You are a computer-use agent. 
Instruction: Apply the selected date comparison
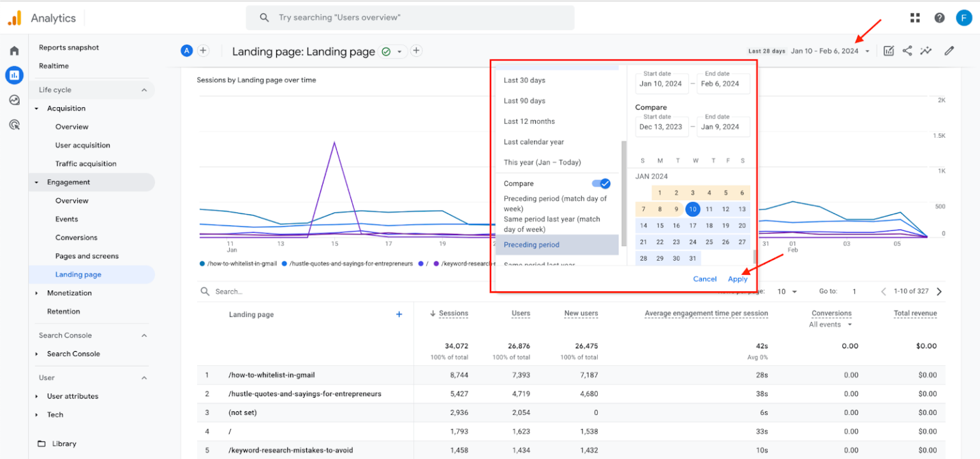(x=738, y=279)
